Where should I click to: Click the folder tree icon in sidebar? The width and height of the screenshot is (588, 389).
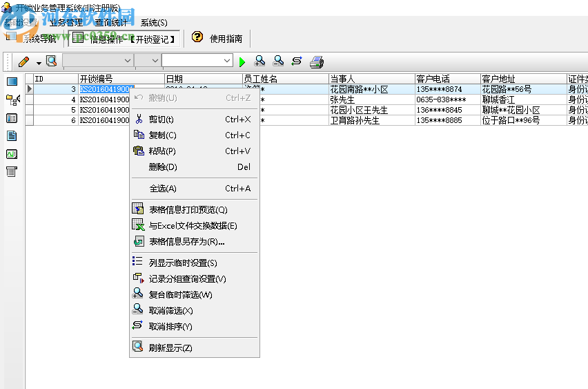pyautogui.click(x=12, y=100)
